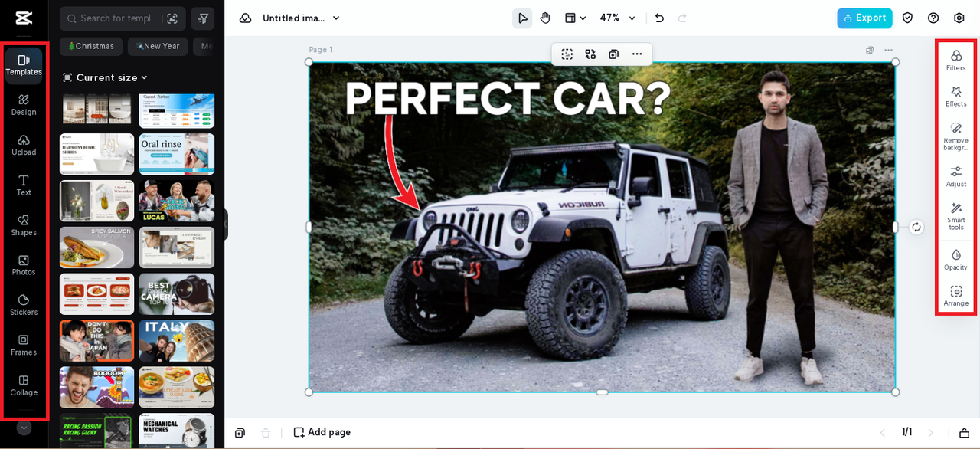
Task: Choose the Best Camera template
Action: point(177,293)
